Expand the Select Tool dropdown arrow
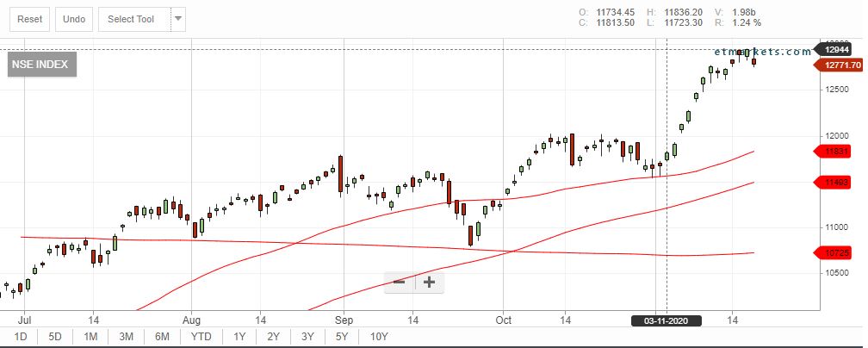The height and width of the screenshot is (348, 868). 178,18
